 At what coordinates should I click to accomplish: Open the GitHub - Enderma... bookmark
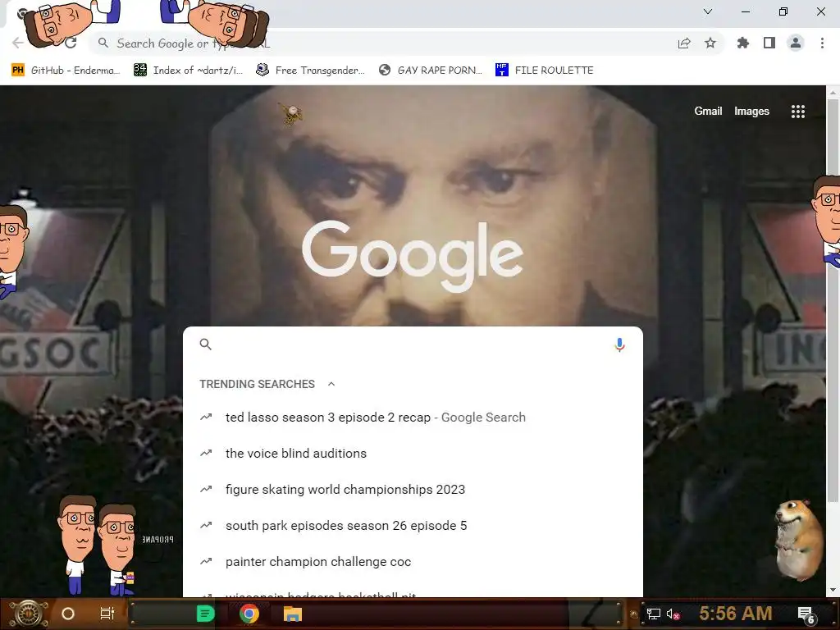66,71
